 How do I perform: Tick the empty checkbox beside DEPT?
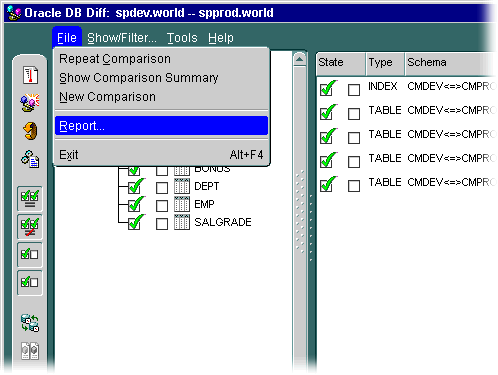click(162, 188)
